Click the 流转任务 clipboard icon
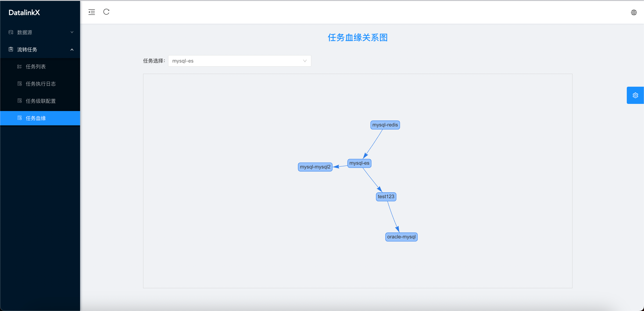 pyautogui.click(x=11, y=49)
